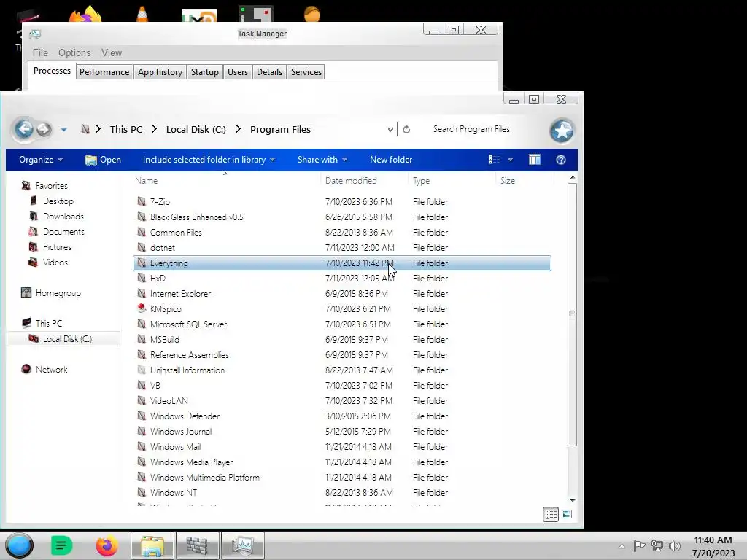
Task: Go back using the Back arrow button
Action: tap(24, 128)
